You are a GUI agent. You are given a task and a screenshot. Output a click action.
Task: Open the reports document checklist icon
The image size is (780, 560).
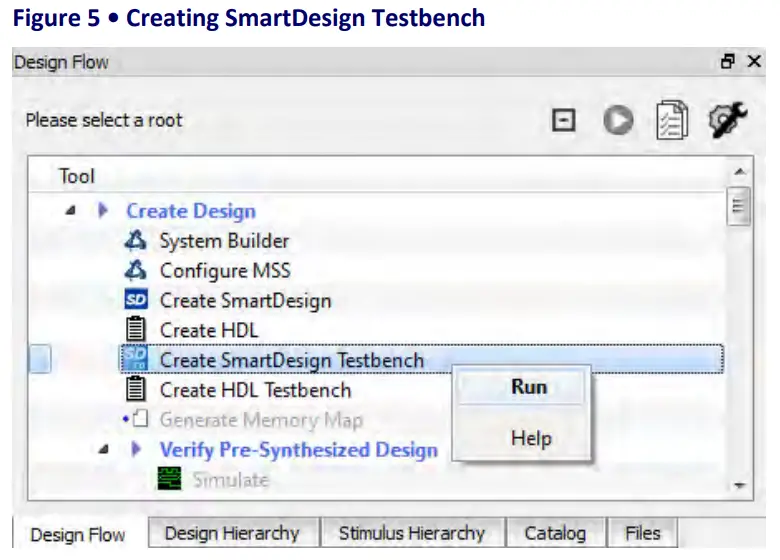(x=672, y=120)
